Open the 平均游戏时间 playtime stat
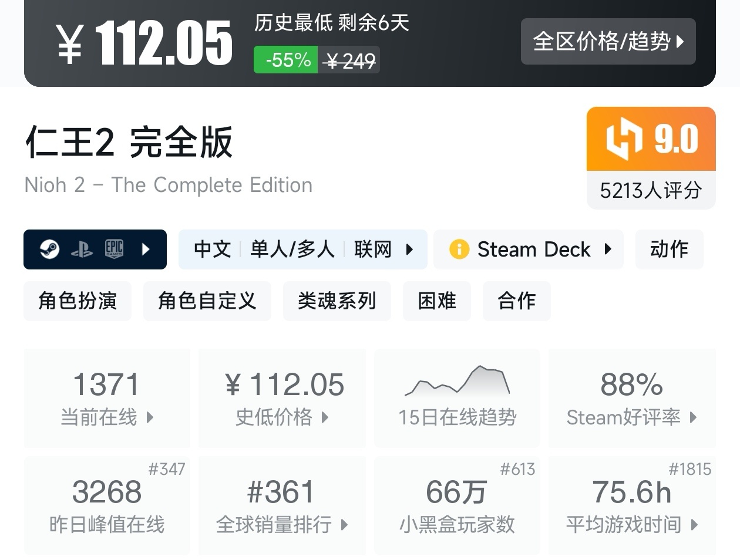Screen dimensions: 740x560 [632, 505]
